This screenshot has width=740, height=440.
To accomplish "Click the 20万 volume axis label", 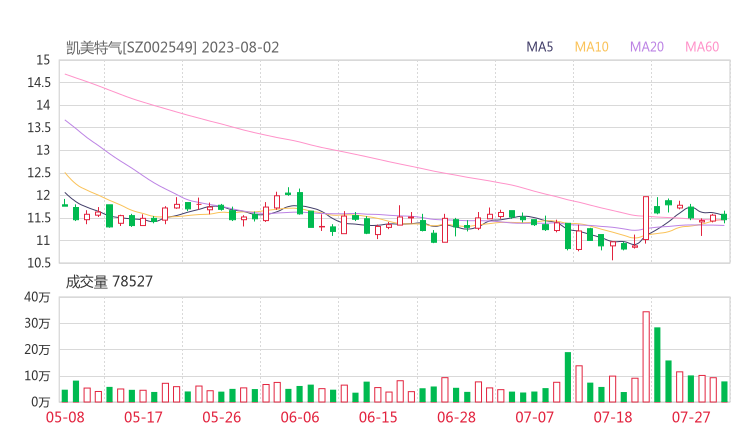I will (x=37, y=350).
